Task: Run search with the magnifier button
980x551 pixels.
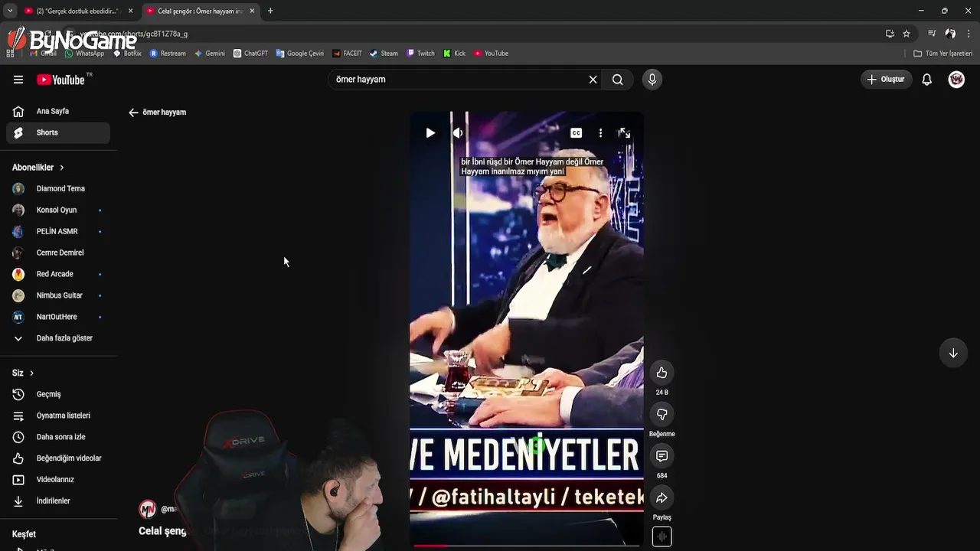Action: coord(618,80)
